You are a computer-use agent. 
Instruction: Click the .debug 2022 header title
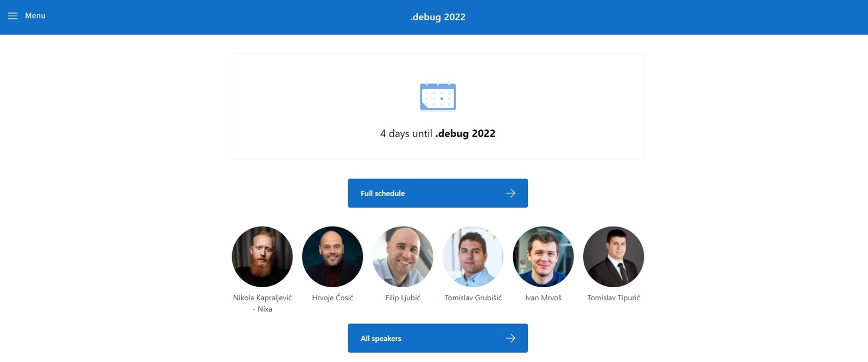(x=438, y=17)
